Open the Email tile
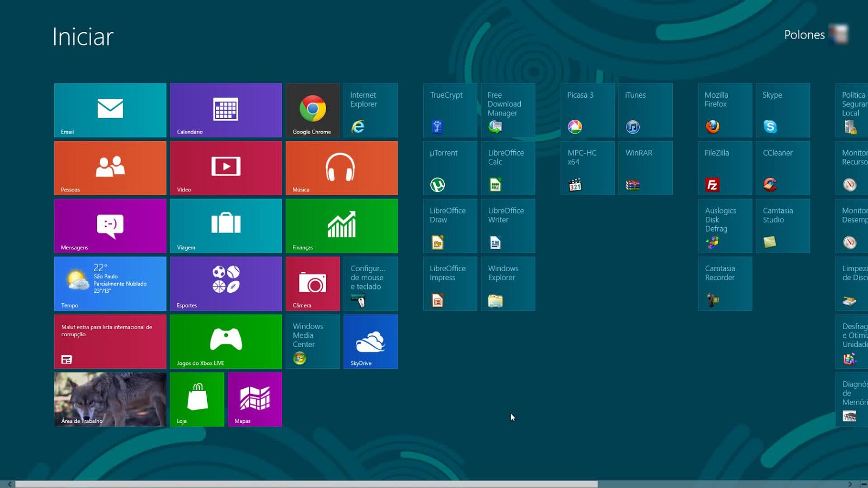Image resolution: width=868 pixels, height=488 pixels. click(x=110, y=110)
